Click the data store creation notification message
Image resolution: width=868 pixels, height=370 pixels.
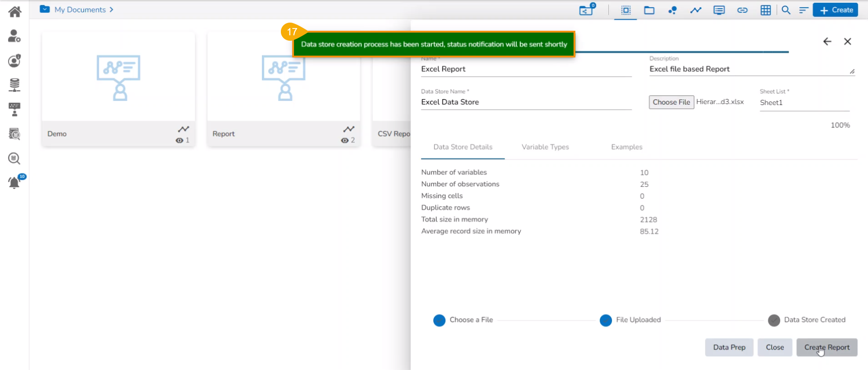[x=434, y=44]
